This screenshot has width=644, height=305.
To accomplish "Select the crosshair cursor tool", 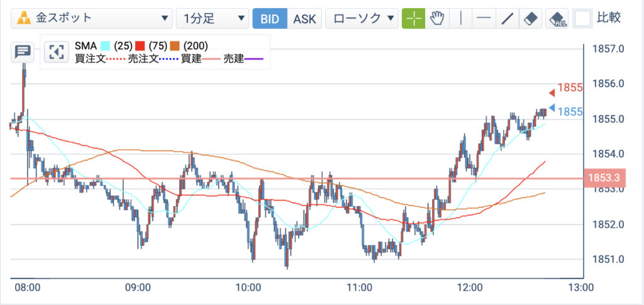I will (x=414, y=19).
